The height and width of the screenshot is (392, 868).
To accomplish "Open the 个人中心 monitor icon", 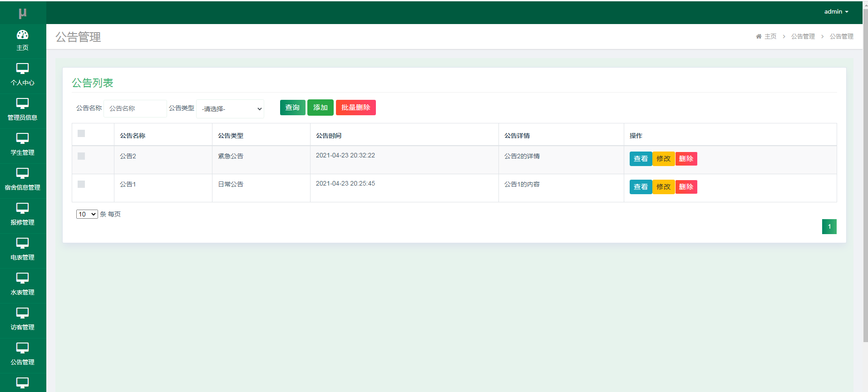I will [x=23, y=69].
